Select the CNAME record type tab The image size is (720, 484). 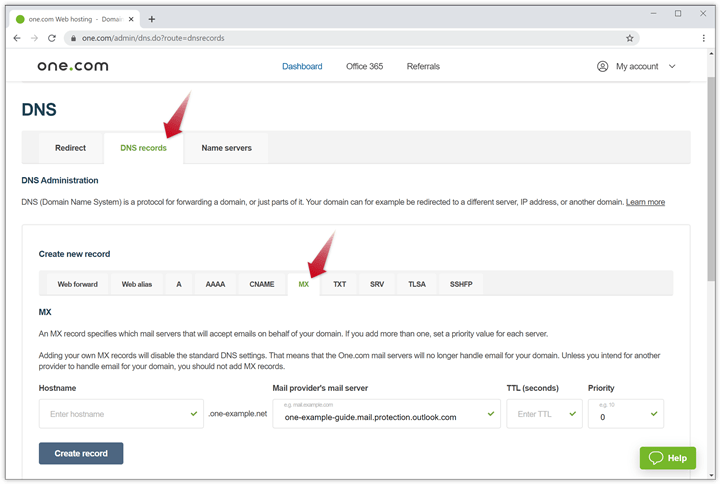point(262,284)
